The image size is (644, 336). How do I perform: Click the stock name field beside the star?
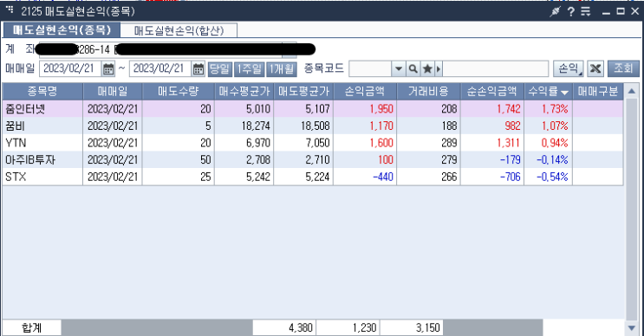click(495, 68)
